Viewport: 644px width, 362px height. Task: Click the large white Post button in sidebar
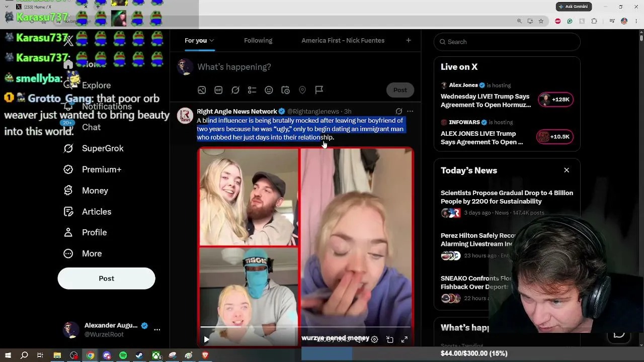click(x=106, y=279)
